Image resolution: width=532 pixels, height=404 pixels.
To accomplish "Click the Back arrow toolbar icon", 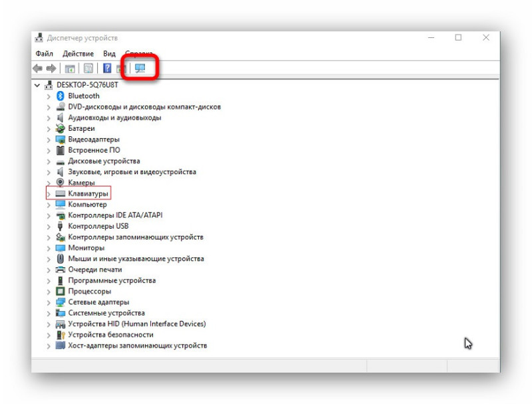I will tap(38, 68).
